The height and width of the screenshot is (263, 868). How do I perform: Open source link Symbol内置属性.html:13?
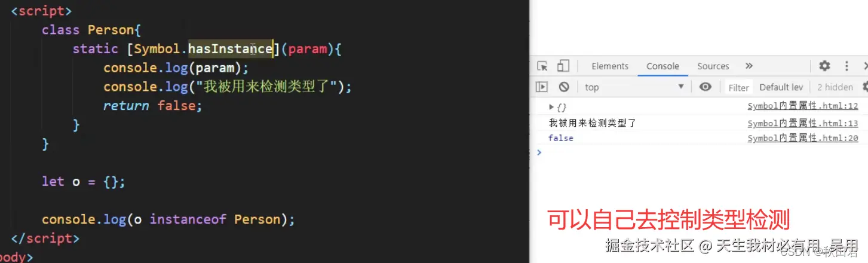803,123
